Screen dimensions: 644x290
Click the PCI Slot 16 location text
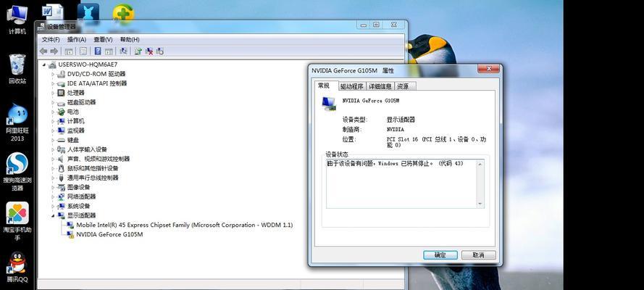point(436,142)
